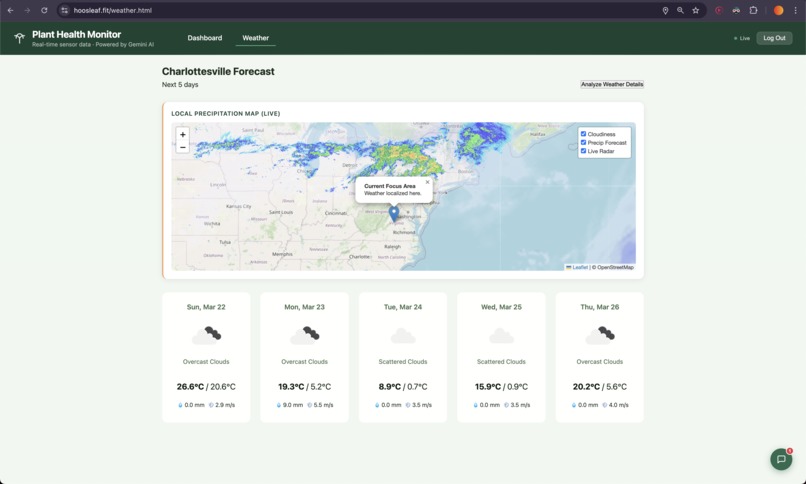
Task: Uncheck the Precip Forecast layer checkbox
Action: coord(583,142)
